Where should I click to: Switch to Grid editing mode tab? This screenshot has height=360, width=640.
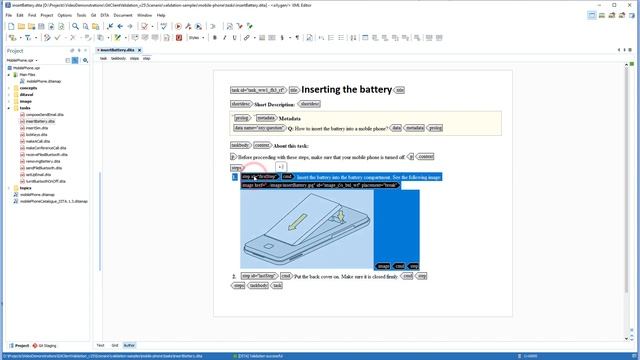tap(115, 345)
